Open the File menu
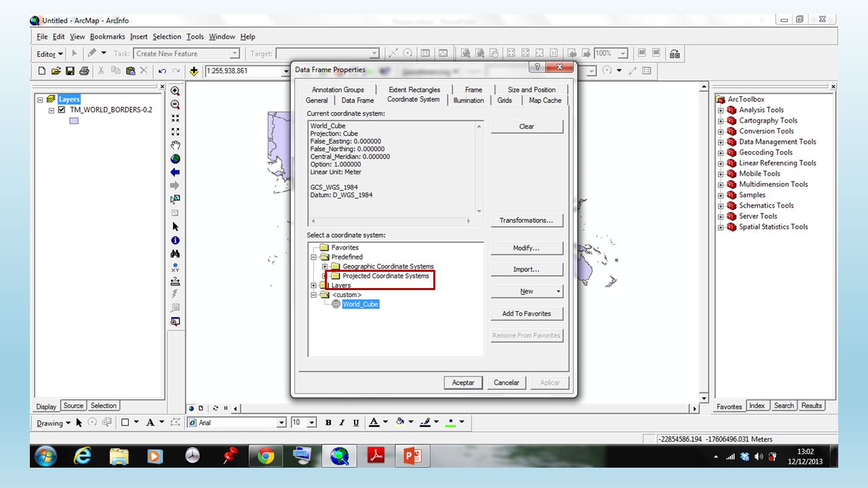This screenshot has width=868, height=488. coord(42,37)
